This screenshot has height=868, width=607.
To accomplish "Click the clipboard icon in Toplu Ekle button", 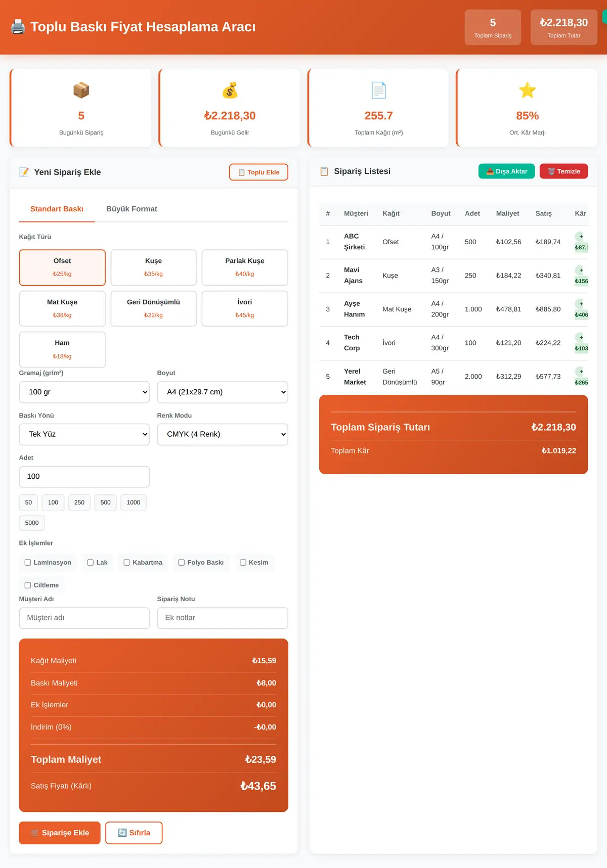I will coord(241,172).
